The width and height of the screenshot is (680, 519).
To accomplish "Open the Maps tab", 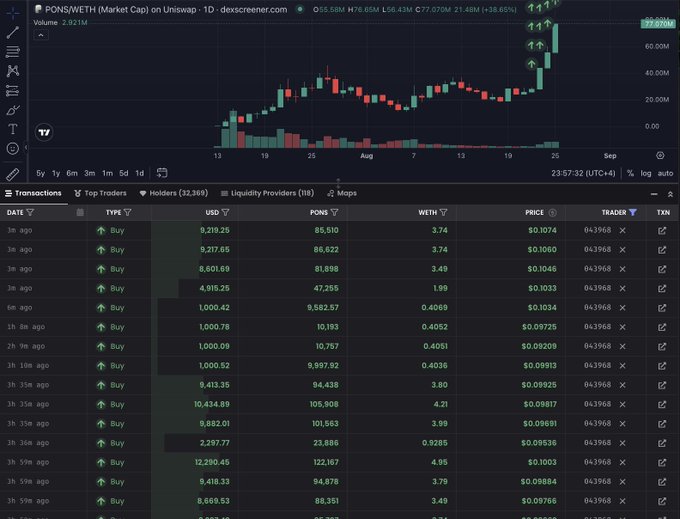I will 342,193.
